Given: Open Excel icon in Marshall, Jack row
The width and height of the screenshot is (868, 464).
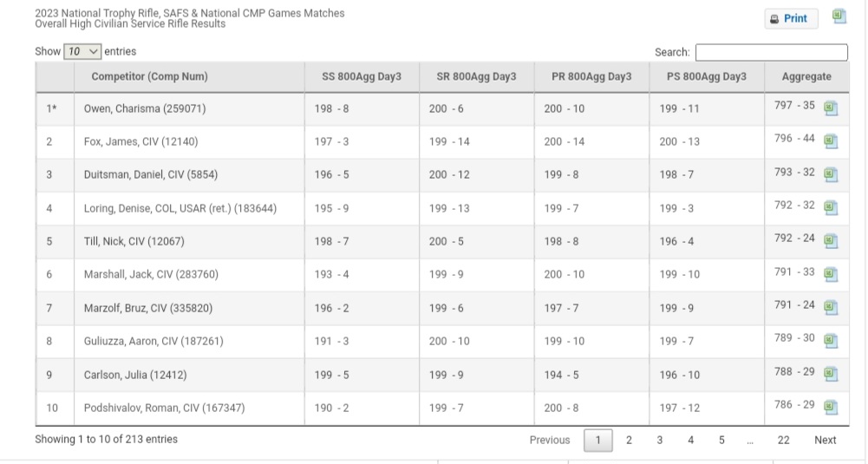Looking at the screenshot, I should [831, 274].
